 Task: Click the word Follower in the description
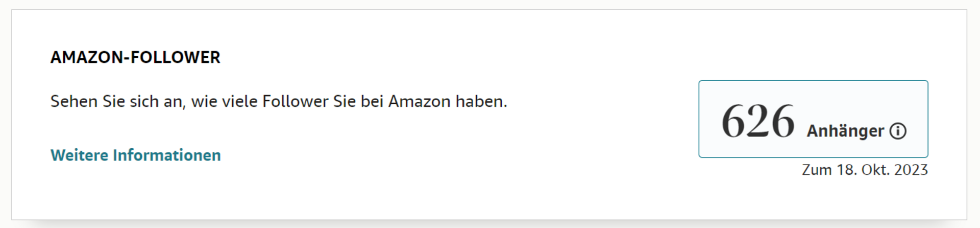pyautogui.click(x=296, y=101)
